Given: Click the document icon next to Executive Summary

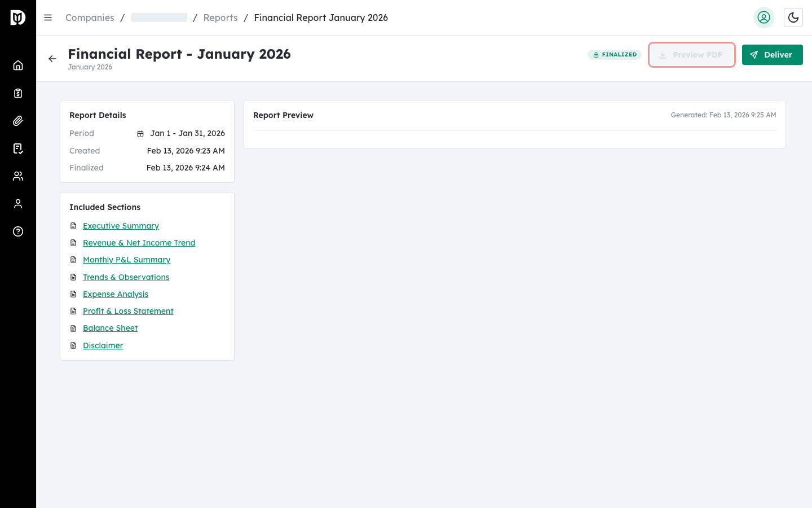Looking at the screenshot, I should pyautogui.click(x=73, y=225).
